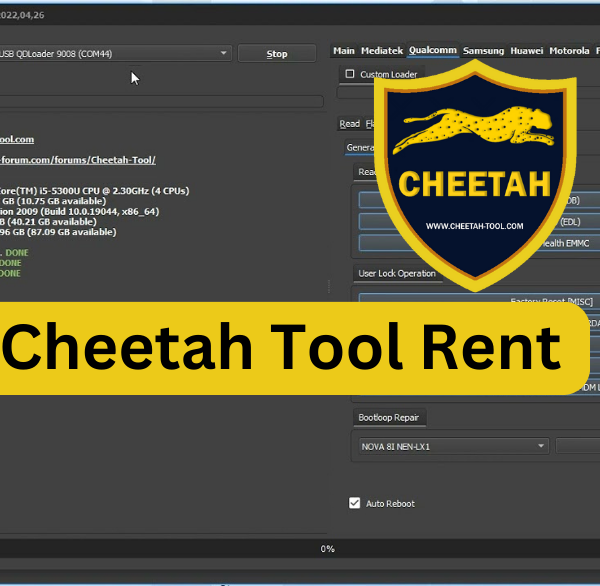Select the Qualcomm tab

(x=432, y=50)
